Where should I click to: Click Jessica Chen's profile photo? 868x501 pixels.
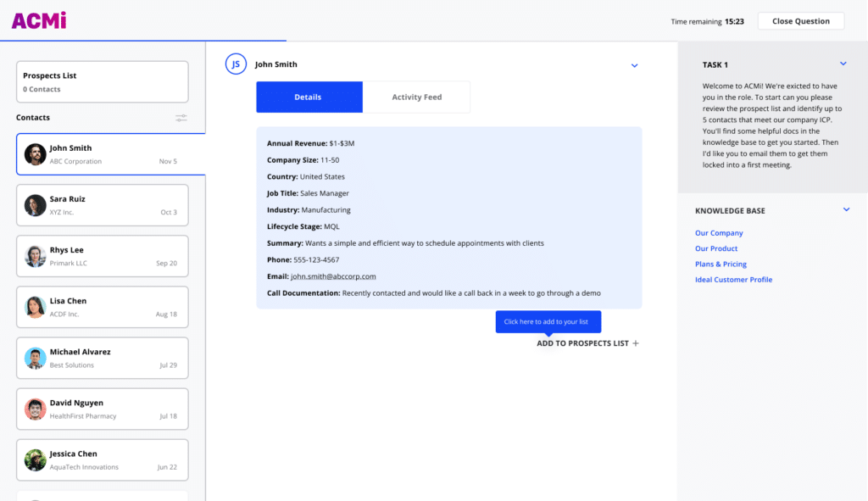coord(35,460)
